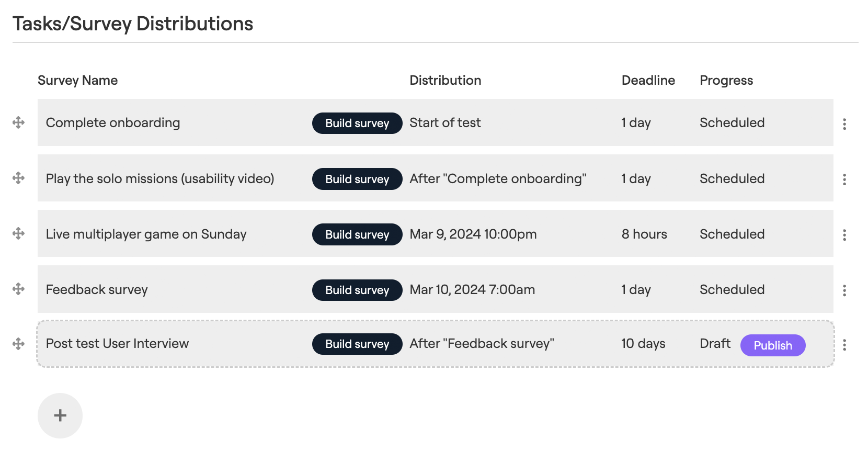868x450 pixels.
Task: Open three-dot menu for Feedback survey row
Action: tap(844, 290)
